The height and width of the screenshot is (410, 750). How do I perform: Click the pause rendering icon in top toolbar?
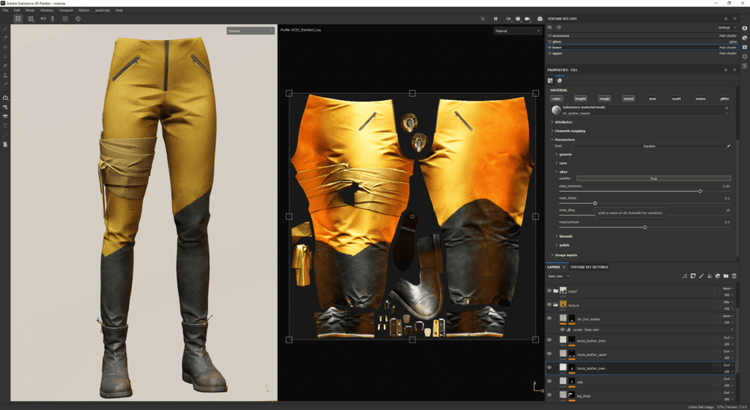click(495, 18)
